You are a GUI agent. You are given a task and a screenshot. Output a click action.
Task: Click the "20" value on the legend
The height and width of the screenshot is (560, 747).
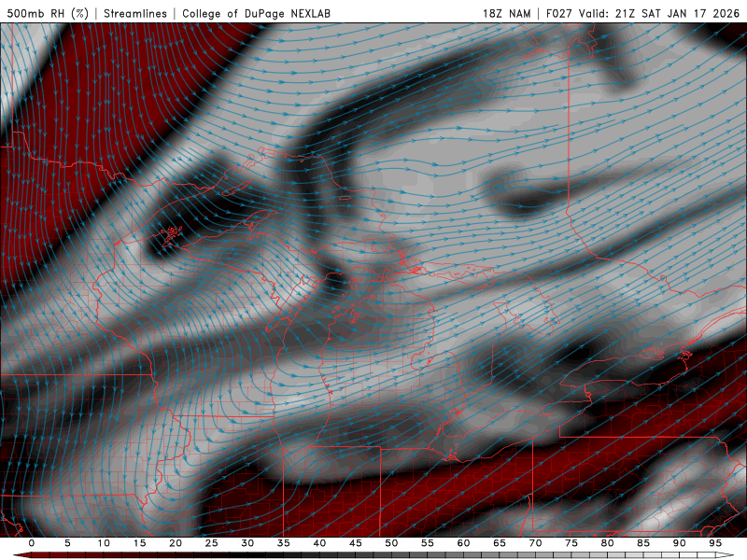click(176, 543)
